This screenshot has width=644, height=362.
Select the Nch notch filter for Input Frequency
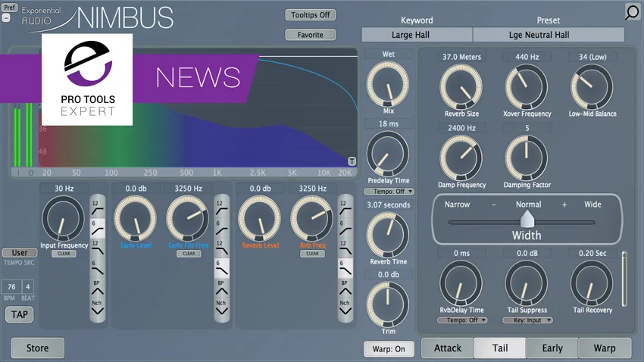(x=97, y=307)
